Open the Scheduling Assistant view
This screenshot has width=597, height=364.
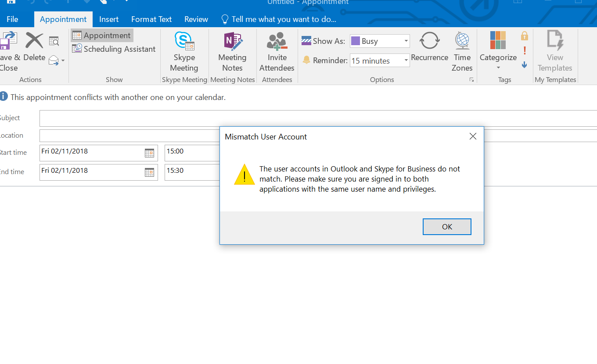[114, 49]
